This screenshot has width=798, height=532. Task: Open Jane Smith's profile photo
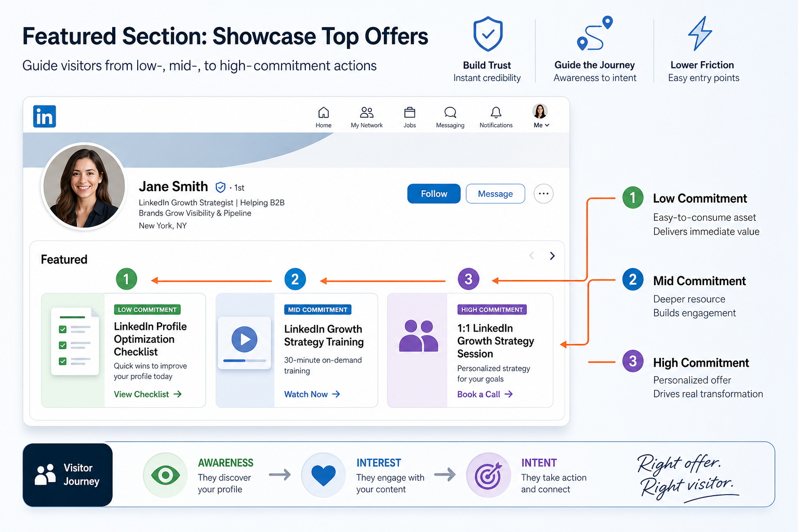(84, 186)
